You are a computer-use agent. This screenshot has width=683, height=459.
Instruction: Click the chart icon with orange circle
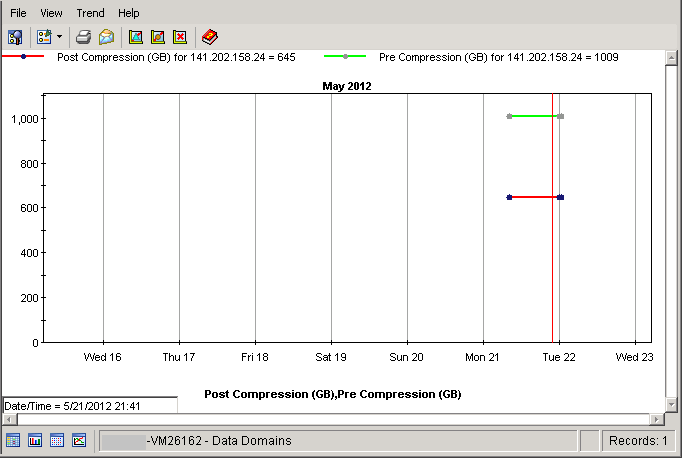click(x=158, y=37)
